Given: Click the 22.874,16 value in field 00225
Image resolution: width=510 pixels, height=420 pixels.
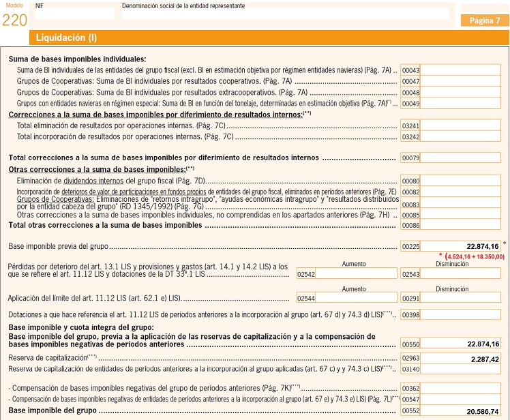Looking at the screenshot, I should pos(483,246).
